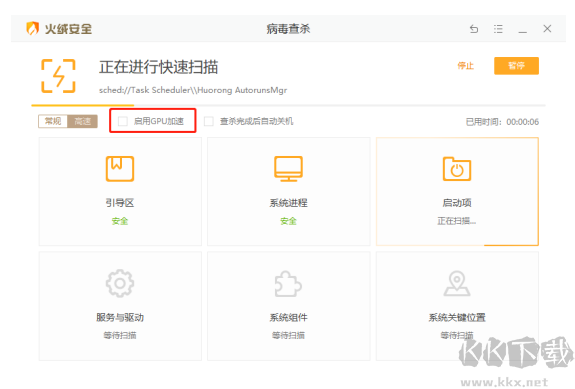Click the orange 暂停 pause button
The image size is (575, 389).
[516, 66]
